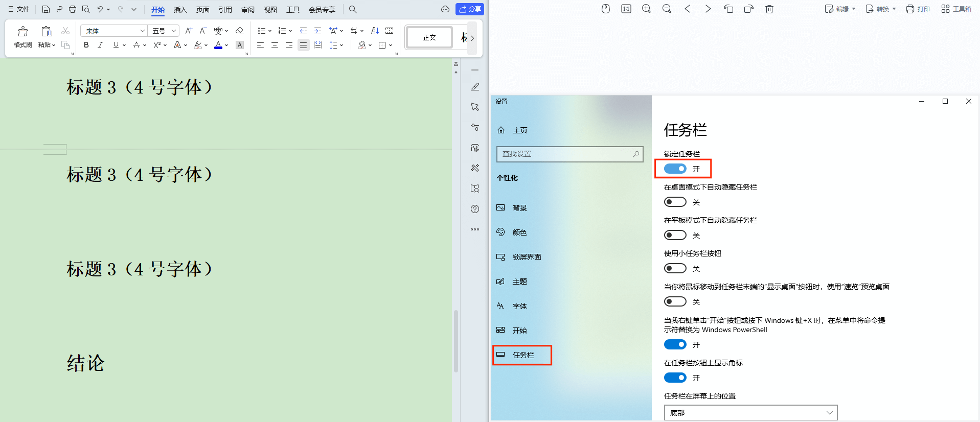Image resolution: width=980 pixels, height=422 pixels.
Task: Go to the next image in the viewer
Action: (708, 9)
